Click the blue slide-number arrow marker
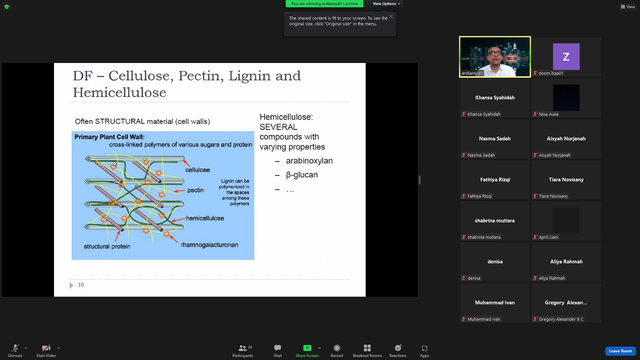The height and width of the screenshot is (360, 640). (x=71, y=285)
